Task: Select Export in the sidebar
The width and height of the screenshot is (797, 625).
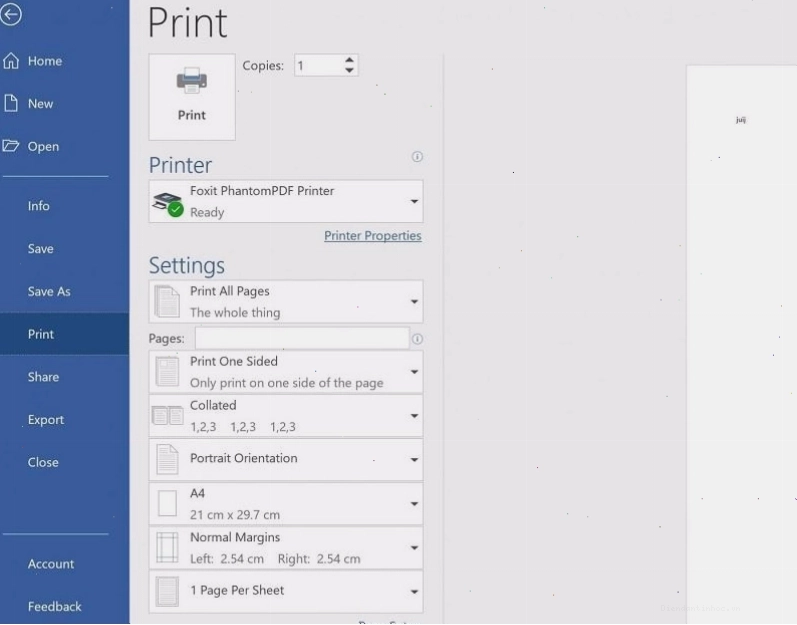Action: (46, 420)
